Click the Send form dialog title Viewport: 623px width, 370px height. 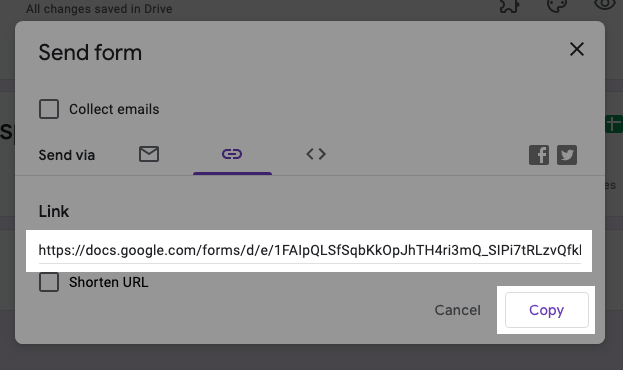coord(90,52)
